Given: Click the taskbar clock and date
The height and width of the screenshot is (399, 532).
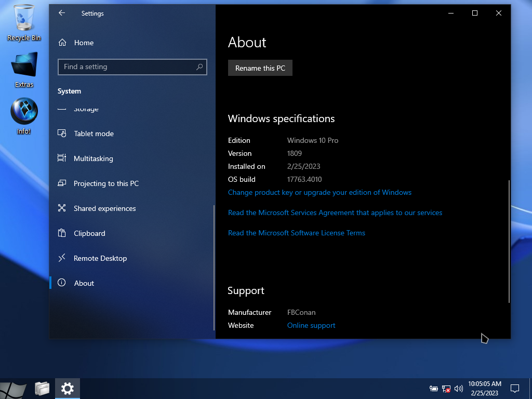Looking at the screenshot, I should (485, 389).
